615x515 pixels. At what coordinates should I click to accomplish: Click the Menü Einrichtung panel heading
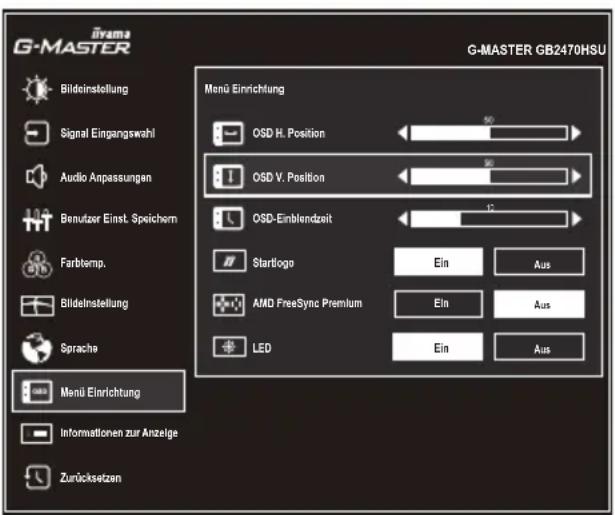point(244,89)
